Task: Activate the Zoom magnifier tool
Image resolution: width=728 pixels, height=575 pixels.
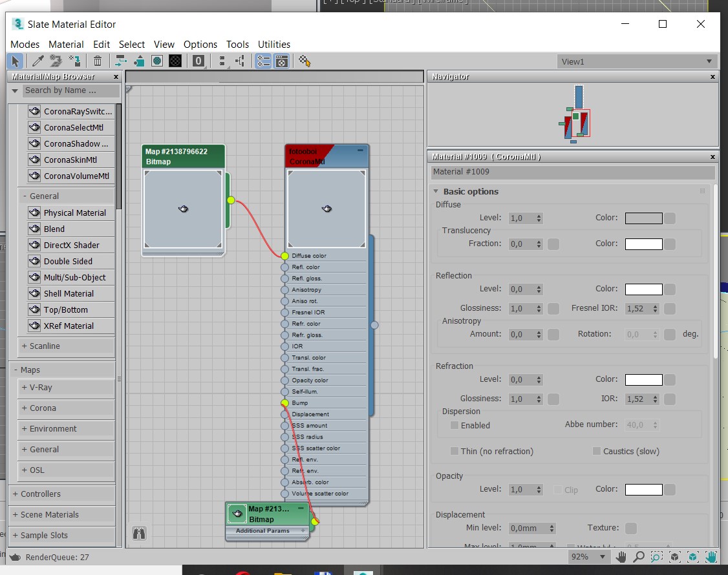Action: [639, 556]
